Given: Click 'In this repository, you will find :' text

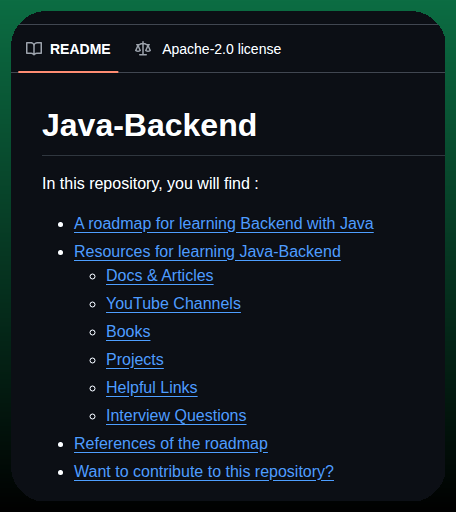Looking at the screenshot, I should pos(150,184).
